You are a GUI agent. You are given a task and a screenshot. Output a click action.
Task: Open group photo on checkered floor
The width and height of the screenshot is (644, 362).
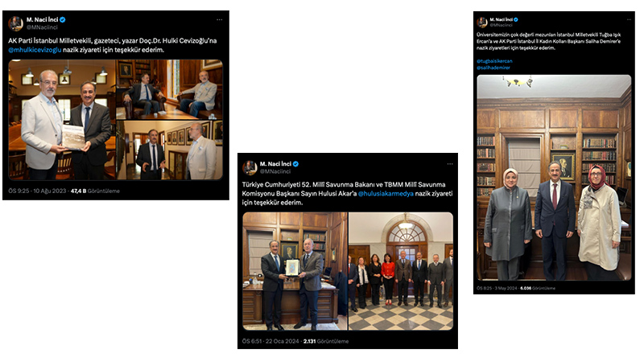tap(401, 271)
